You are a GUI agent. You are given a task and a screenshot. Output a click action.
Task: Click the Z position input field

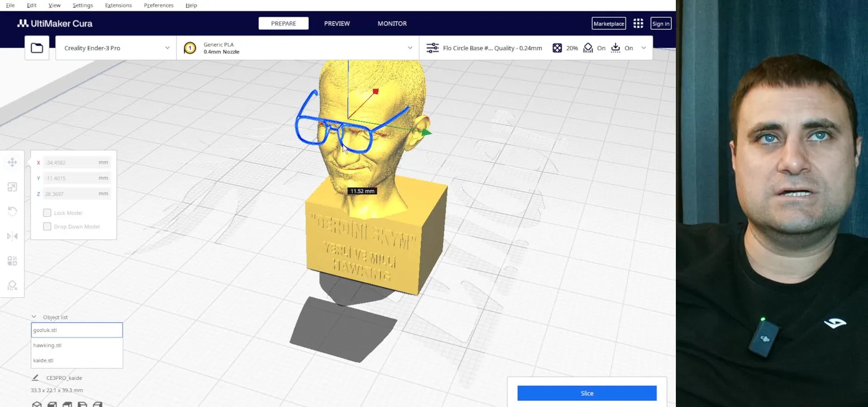click(x=76, y=194)
